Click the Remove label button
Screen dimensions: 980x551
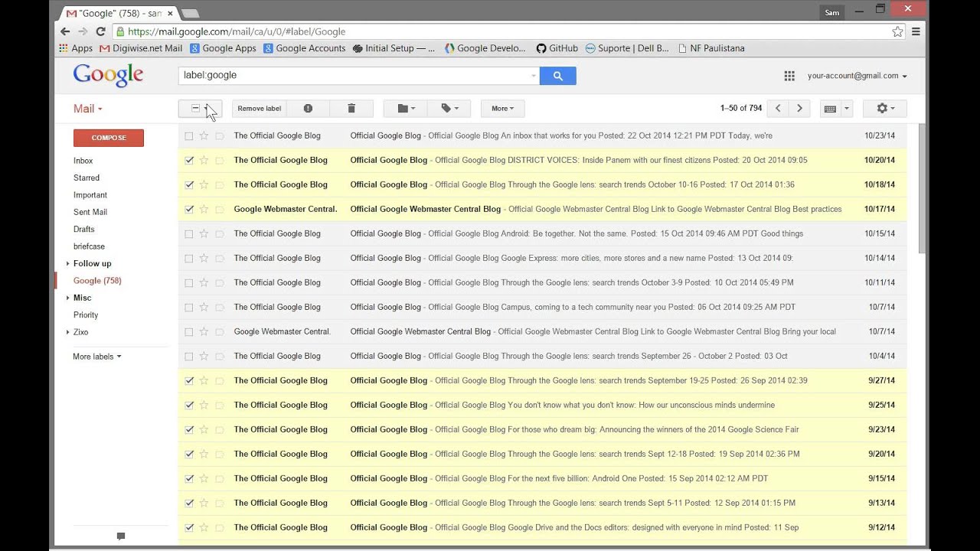pyautogui.click(x=260, y=109)
